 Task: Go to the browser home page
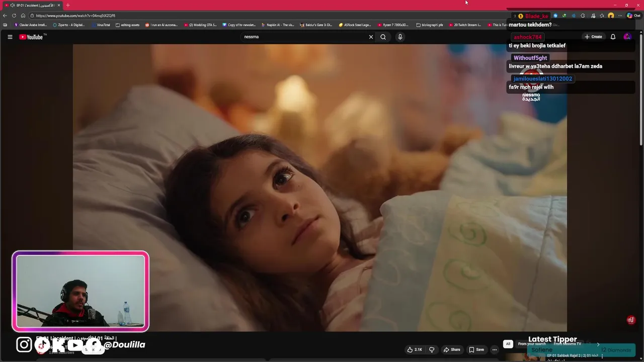pos(23,16)
